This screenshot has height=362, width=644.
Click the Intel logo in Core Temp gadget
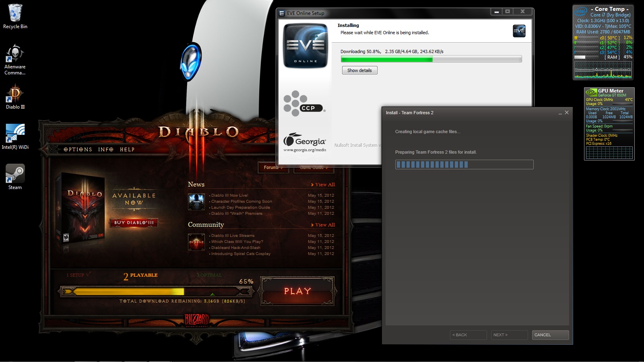(x=581, y=11)
